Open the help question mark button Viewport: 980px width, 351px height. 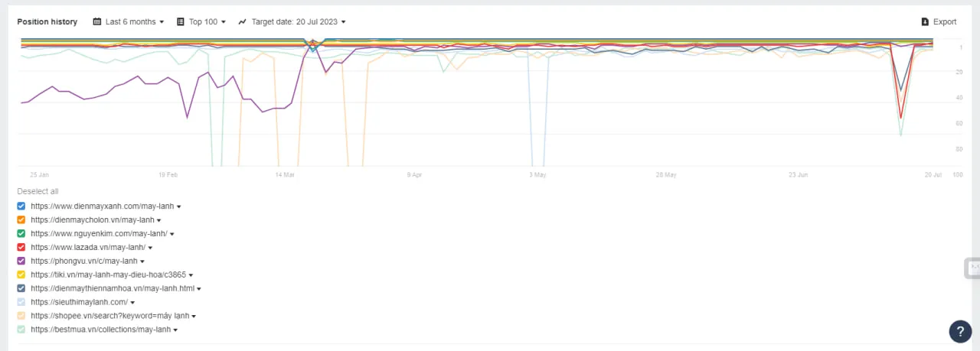click(960, 331)
